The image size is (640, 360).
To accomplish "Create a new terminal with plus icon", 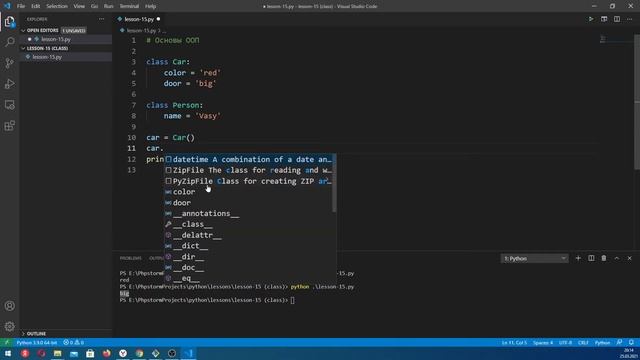I will click(x=578, y=258).
